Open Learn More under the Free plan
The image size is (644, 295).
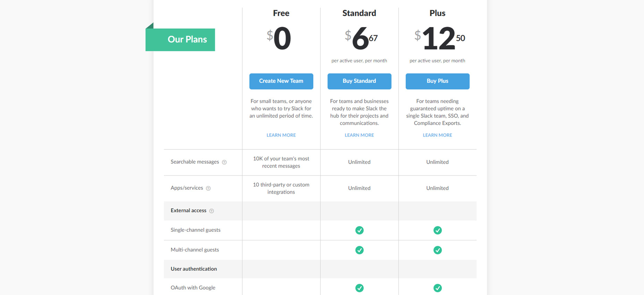281,135
